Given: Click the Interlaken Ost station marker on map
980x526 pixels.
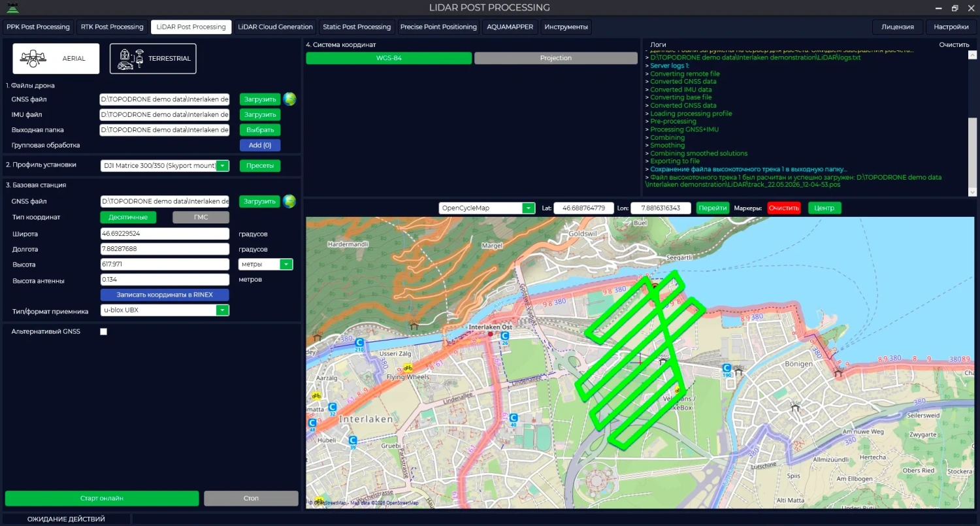Looking at the screenshot, I should [491, 334].
